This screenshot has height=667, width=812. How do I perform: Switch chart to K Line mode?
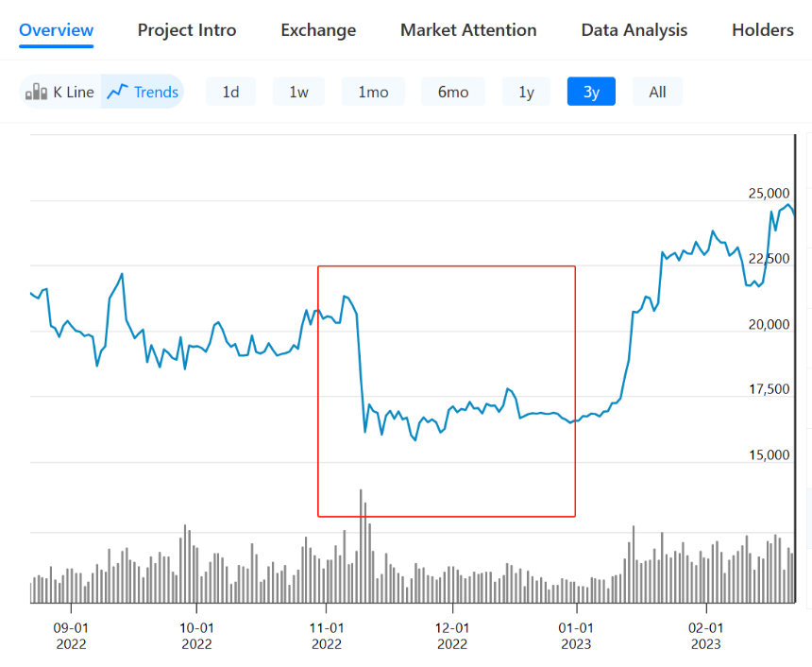(60, 92)
